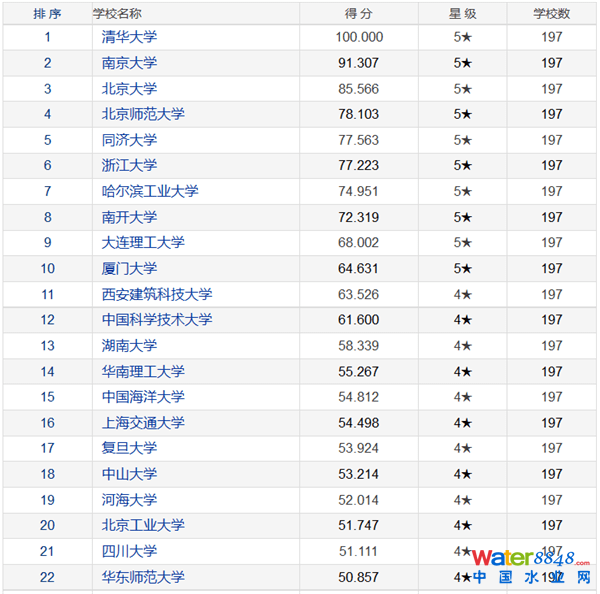
Task: Click the 4★ rating in 湖南大学 row
Action: pos(463,346)
